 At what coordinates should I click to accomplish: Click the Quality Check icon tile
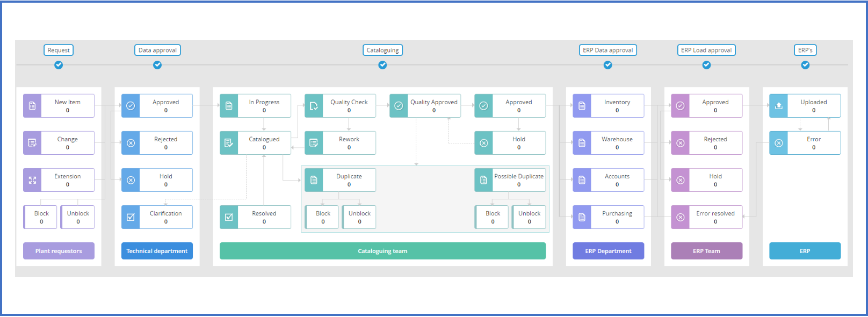(314, 106)
